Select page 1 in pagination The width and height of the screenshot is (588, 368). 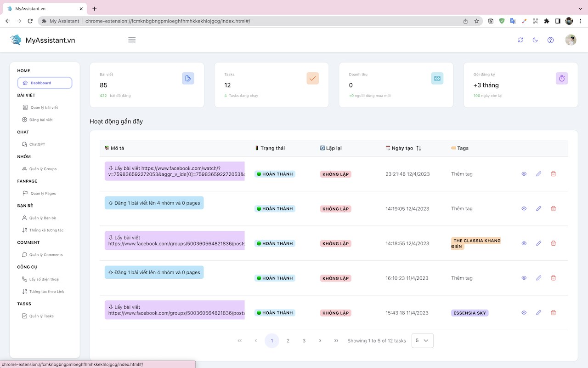pos(272,340)
